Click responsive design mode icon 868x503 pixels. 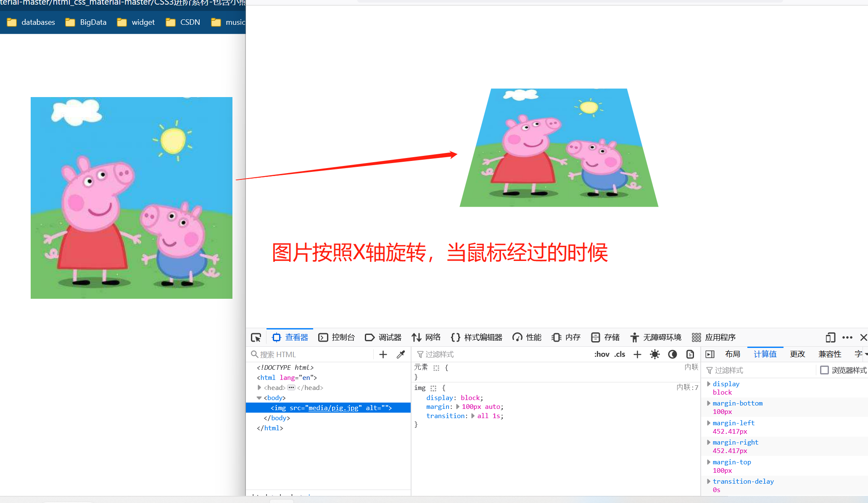(830, 337)
